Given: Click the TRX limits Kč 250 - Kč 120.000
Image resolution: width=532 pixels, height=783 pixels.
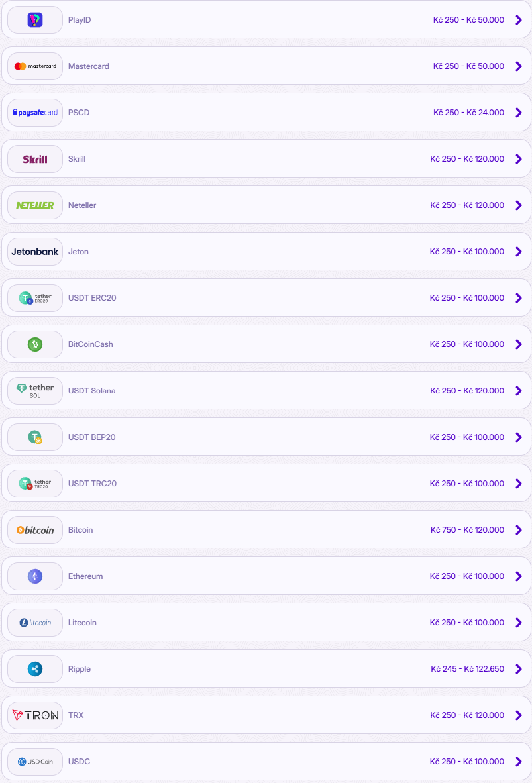Looking at the screenshot, I should tap(467, 715).
